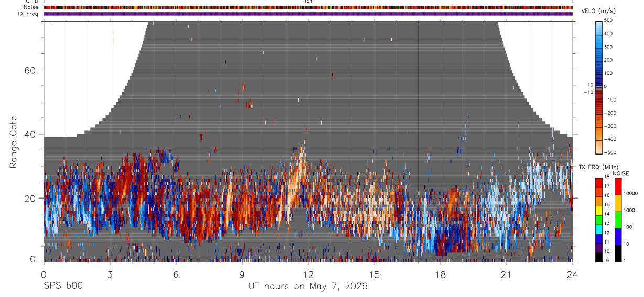Screen dimensions: 644x297
Task: Click the 3 hour tick label on time axis
Action: tap(110, 274)
